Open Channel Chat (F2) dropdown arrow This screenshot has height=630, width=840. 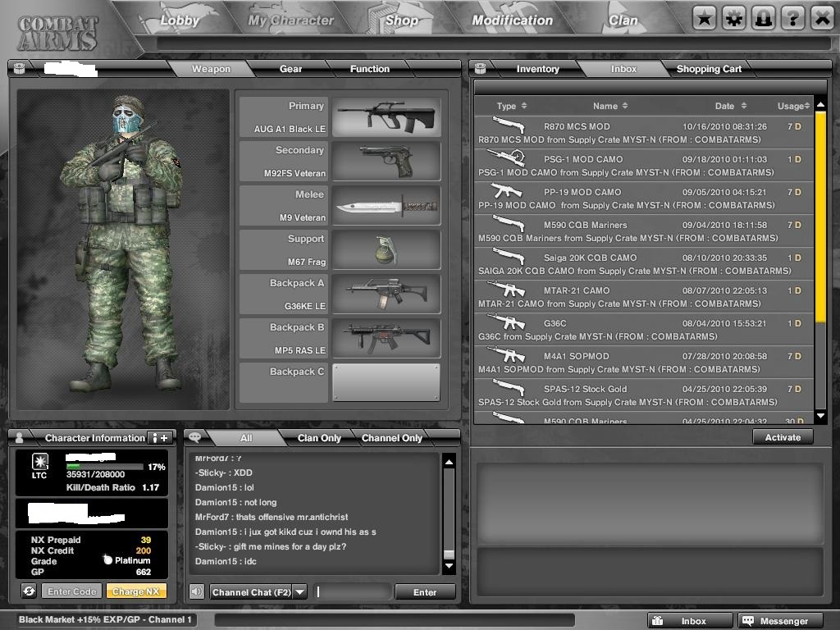coord(300,592)
